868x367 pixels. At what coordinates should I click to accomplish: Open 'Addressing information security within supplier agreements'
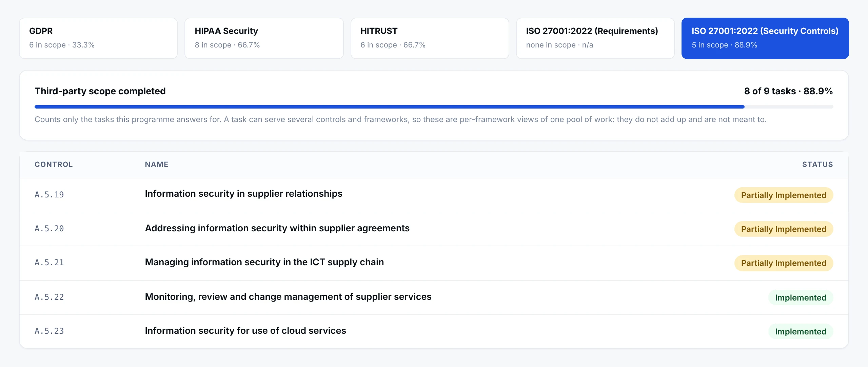[x=277, y=228]
